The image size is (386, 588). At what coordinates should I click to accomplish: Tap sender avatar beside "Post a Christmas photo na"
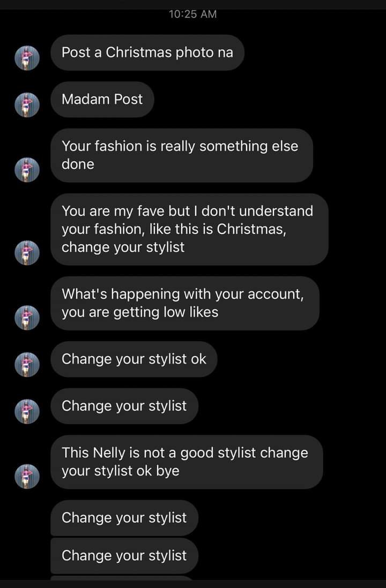point(27,57)
